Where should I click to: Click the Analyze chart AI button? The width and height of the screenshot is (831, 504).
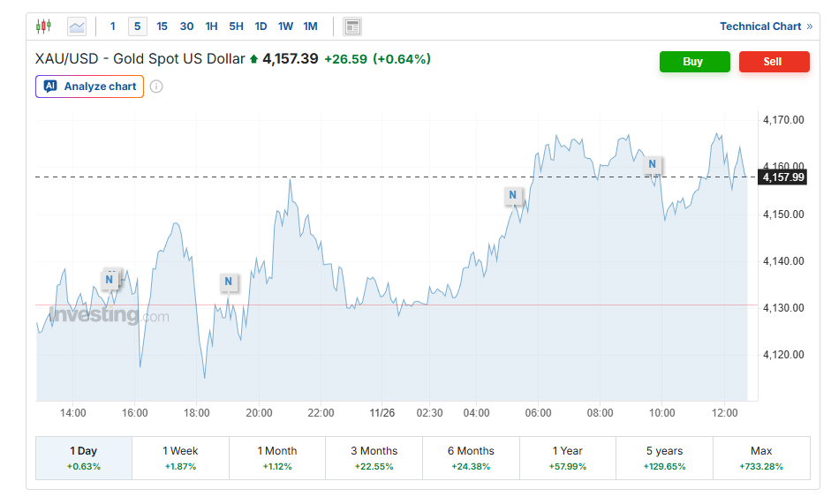coord(89,87)
